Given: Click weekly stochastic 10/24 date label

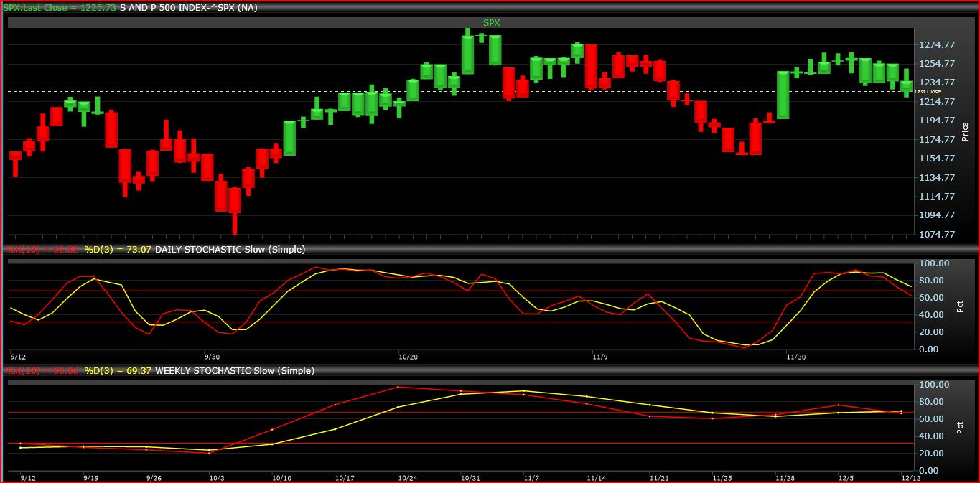Looking at the screenshot, I should [408, 477].
